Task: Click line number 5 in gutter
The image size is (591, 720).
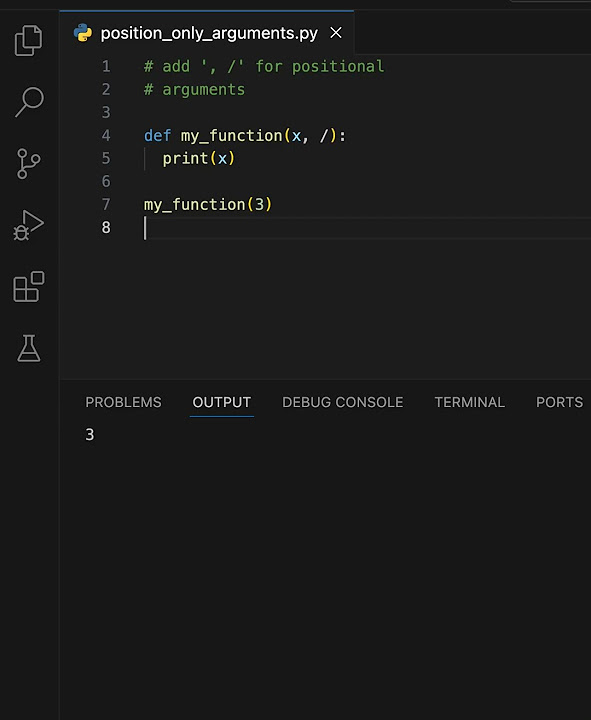Action: coord(106,158)
